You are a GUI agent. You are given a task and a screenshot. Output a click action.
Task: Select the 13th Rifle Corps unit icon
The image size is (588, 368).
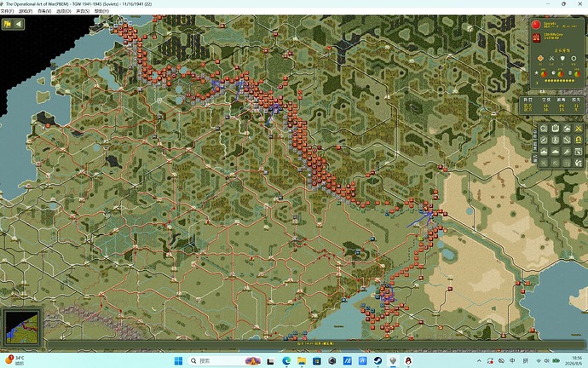536,37
